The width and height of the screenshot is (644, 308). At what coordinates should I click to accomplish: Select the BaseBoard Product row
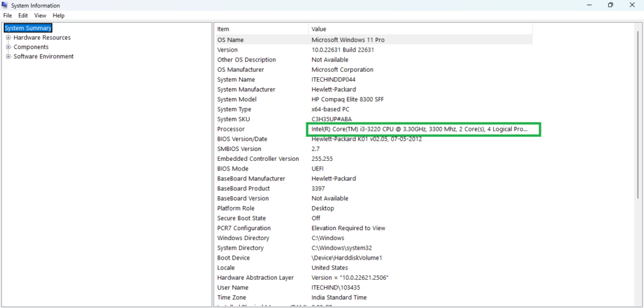click(x=374, y=189)
